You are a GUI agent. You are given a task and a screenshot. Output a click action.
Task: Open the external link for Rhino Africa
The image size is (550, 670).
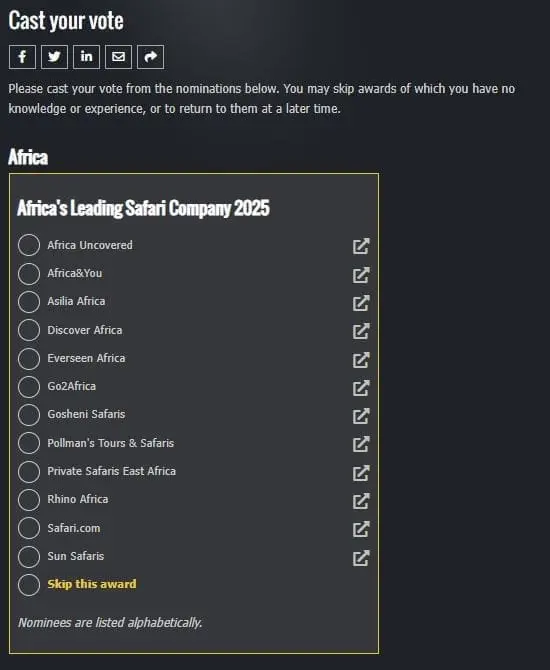pyautogui.click(x=361, y=501)
